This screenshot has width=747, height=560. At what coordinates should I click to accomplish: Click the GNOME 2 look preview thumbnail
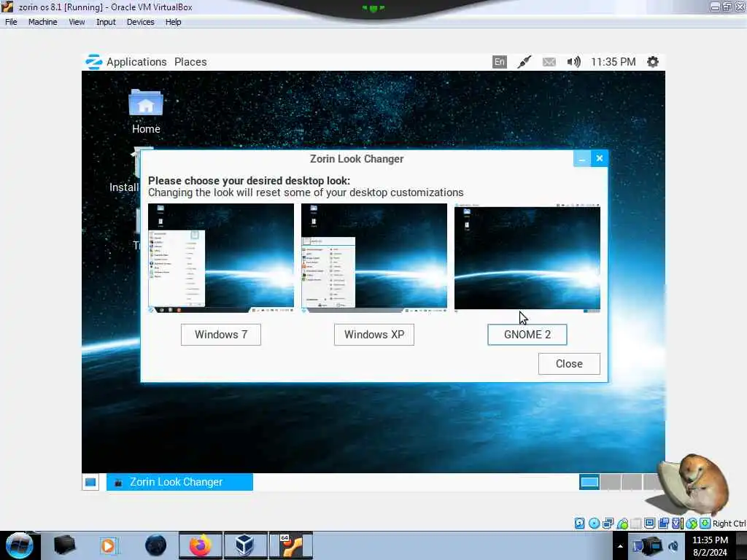coord(527,258)
